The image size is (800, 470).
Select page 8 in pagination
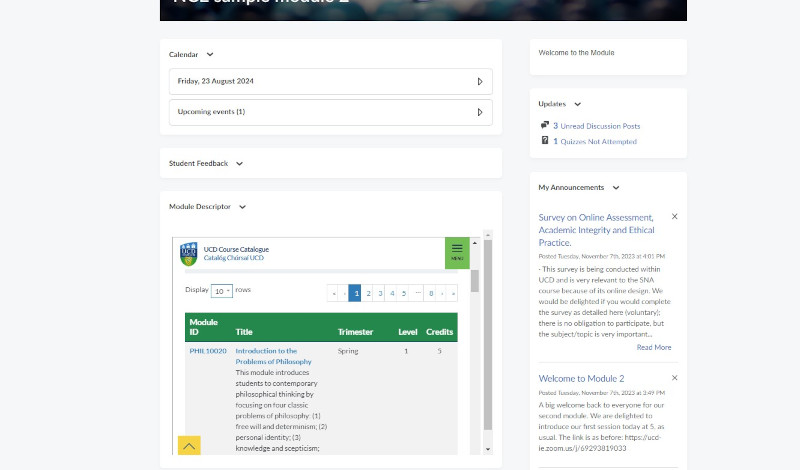click(431, 293)
